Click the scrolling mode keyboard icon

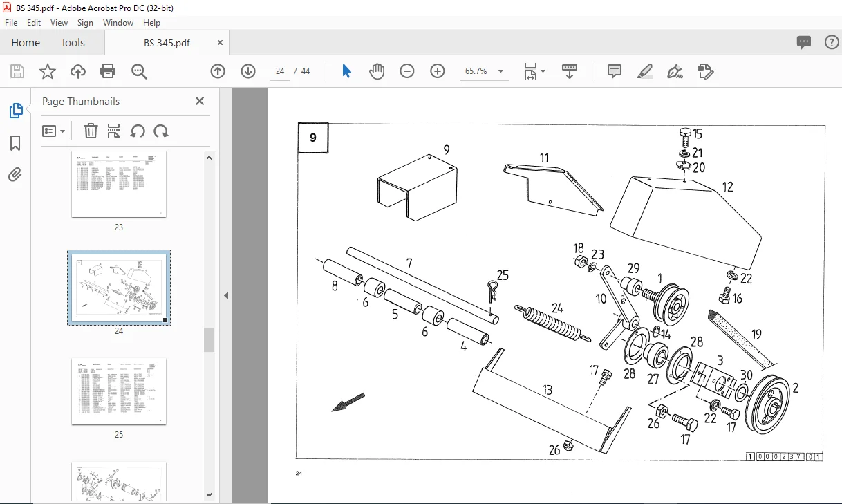tap(570, 71)
